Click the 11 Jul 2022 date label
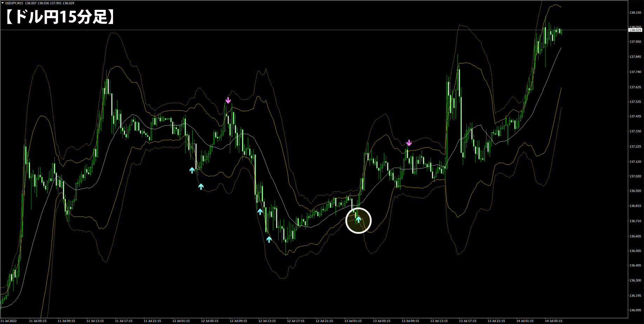The height and width of the screenshot is (324, 644). [9, 321]
